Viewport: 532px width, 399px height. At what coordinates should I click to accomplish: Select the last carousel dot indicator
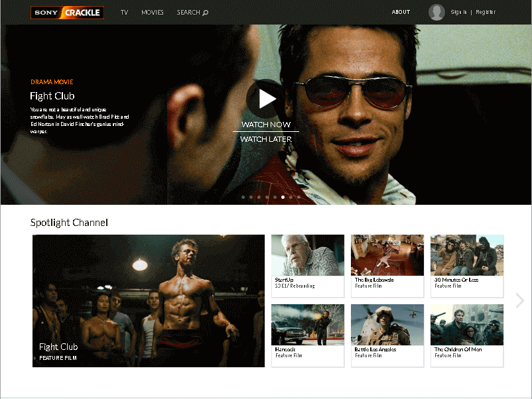(x=299, y=197)
